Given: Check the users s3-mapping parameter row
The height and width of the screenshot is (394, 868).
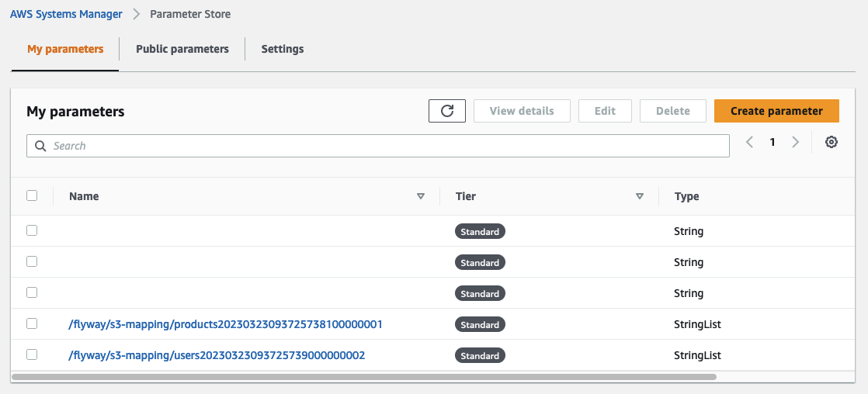Looking at the screenshot, I should pos(32,354).
